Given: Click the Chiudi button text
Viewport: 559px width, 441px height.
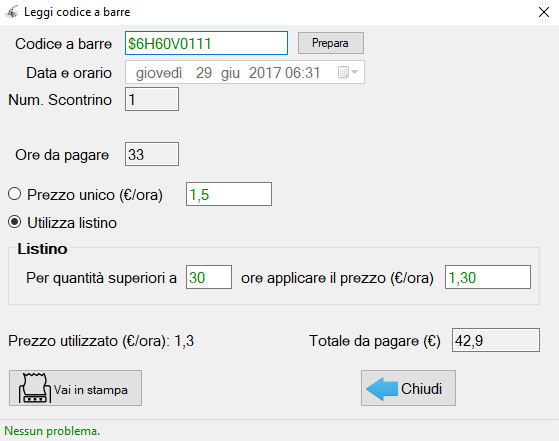Looking at the screenshot, I should coord(421,389).
